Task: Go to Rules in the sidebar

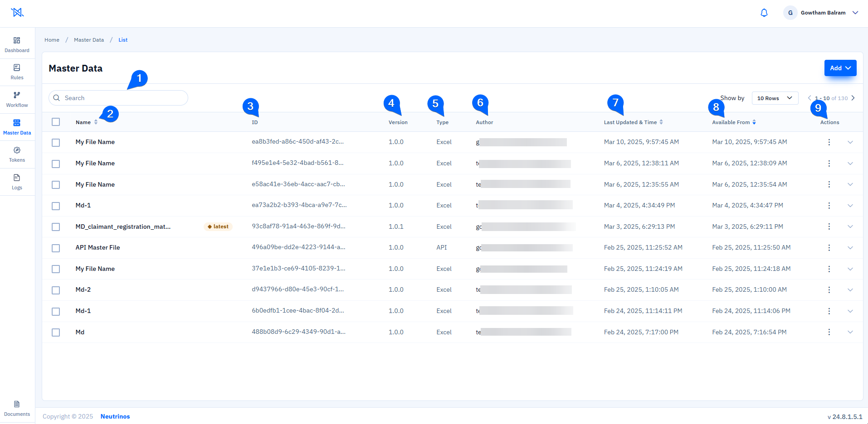Action: [17, 72]
